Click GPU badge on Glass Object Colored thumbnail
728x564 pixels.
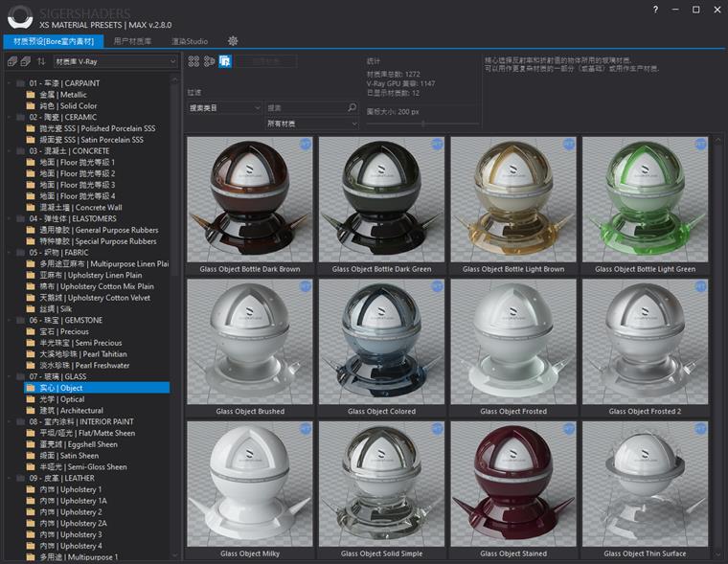pyautogui.click(x=438, y=286)
